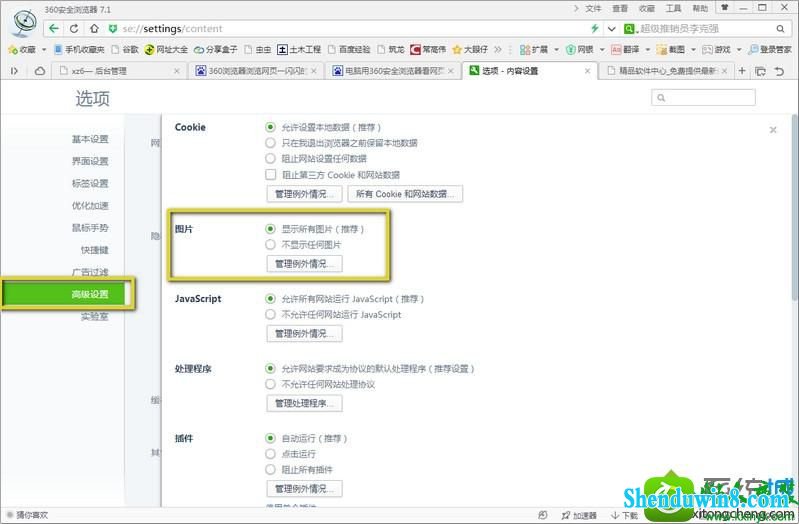Click the 360 browser satellite logo

click(x=25, y=23)
